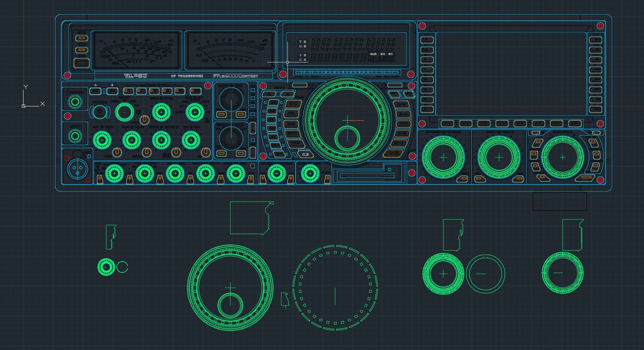Pick the large dial side-profile outline
Image resolution: width=644 pixels, height=350 pixels.
click(252, 218)
